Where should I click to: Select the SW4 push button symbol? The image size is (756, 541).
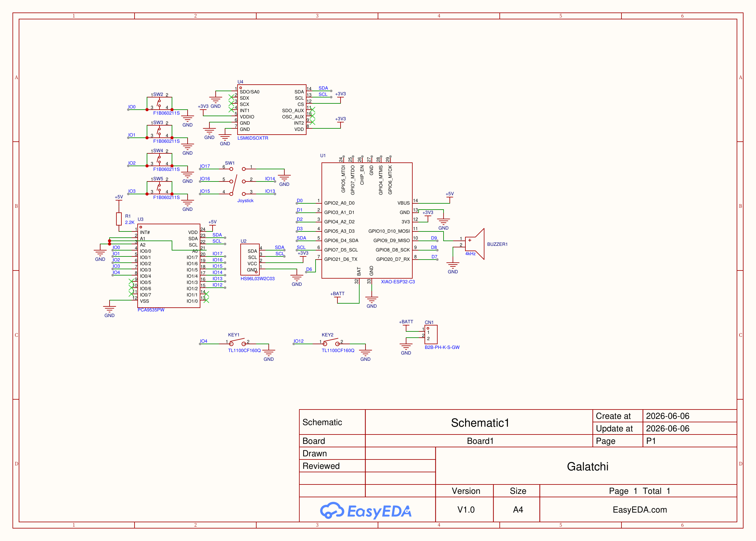click(160, 159)
